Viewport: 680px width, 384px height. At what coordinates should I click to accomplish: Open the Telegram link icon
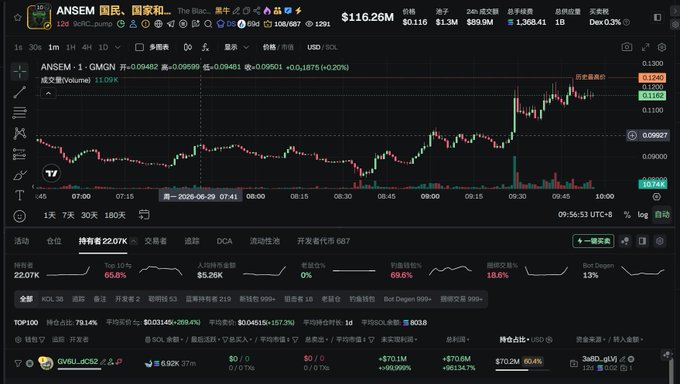point(171,24)
